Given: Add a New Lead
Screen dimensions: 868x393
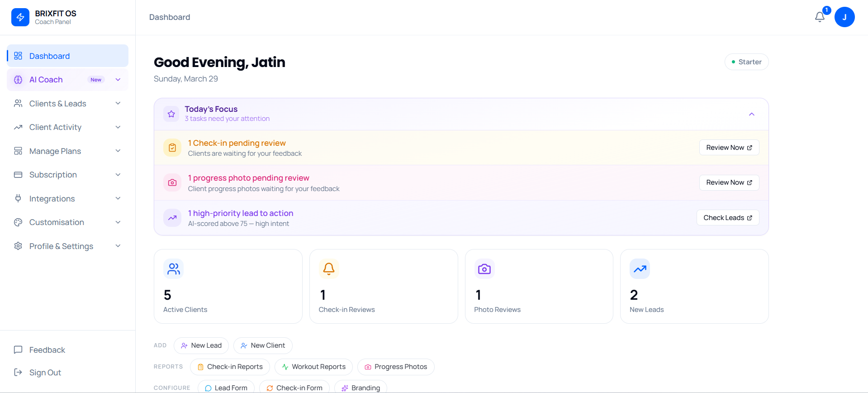Looking at the screenshot, I should coord(201,345).
